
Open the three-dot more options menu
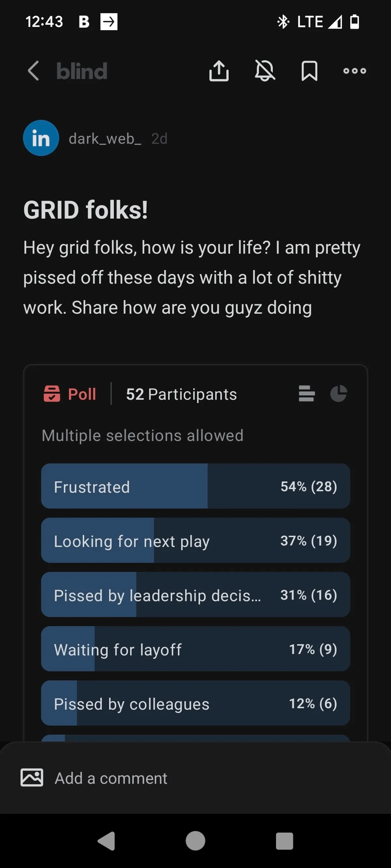pos(355,71)
